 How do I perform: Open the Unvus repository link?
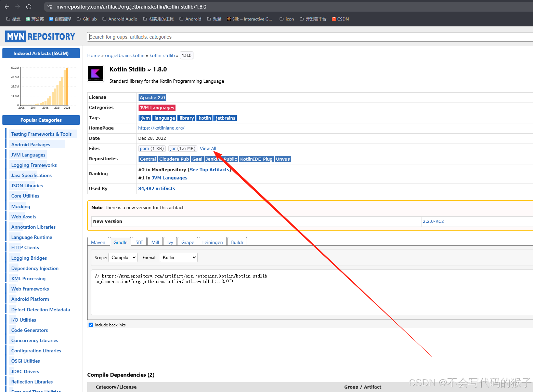tap(283, 159)
